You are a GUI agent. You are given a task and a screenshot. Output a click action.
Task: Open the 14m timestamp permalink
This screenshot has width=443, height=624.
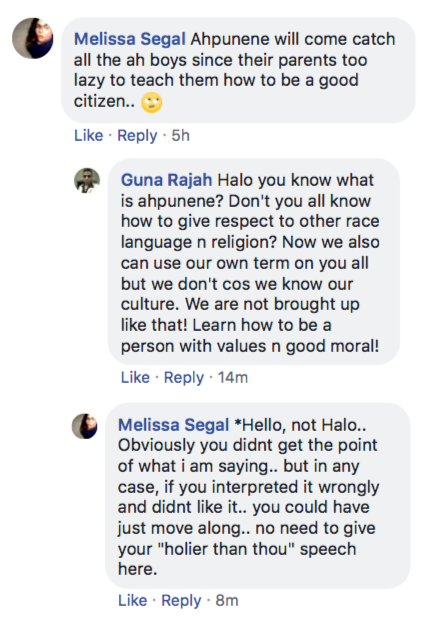(233, 377)
